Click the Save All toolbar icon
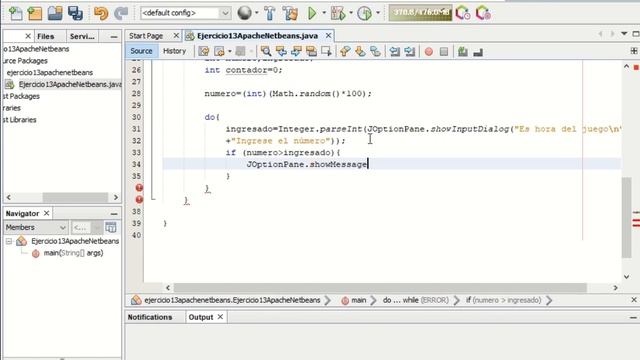Viewport: 640px width, 360px height. click(75, 13)
